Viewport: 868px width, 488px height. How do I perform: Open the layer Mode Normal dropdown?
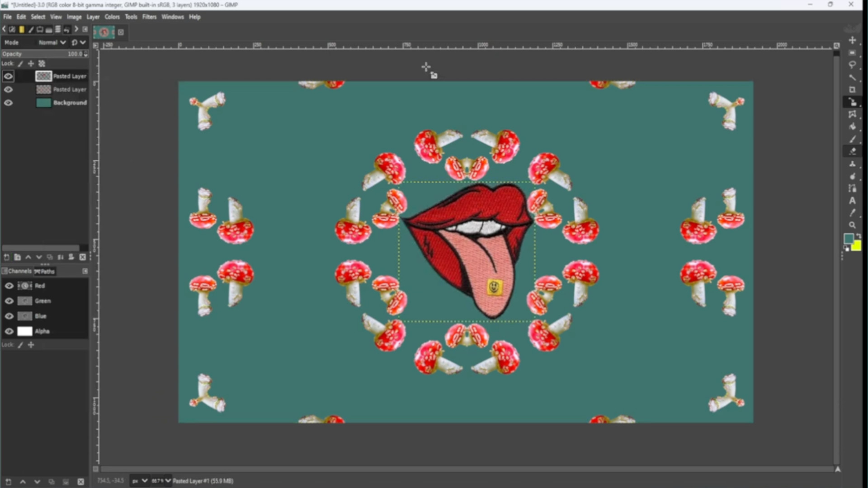point(52,42)
